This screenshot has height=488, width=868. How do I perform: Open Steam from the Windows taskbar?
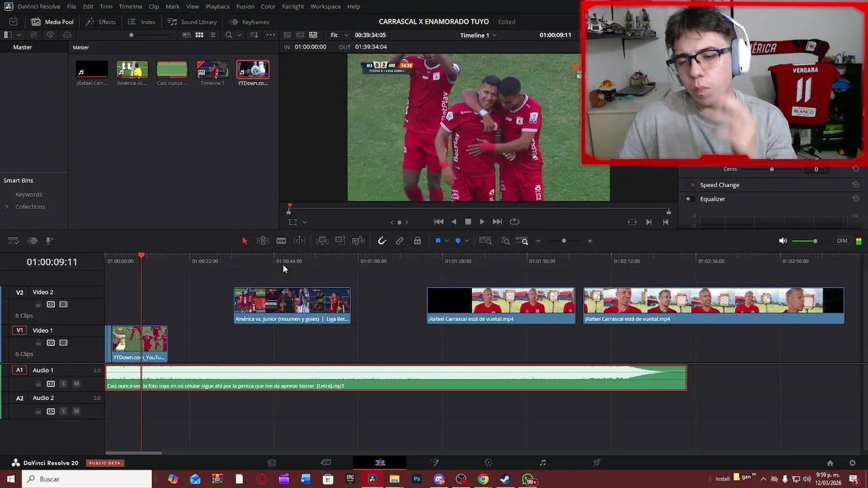click(505, 479)
